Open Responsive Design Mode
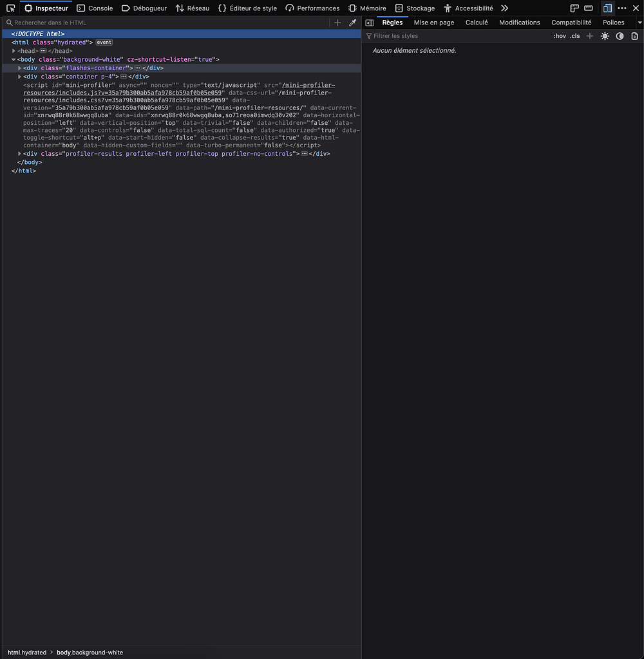The height and width of the screenshot is (659, 644). [x=606, y=8]
